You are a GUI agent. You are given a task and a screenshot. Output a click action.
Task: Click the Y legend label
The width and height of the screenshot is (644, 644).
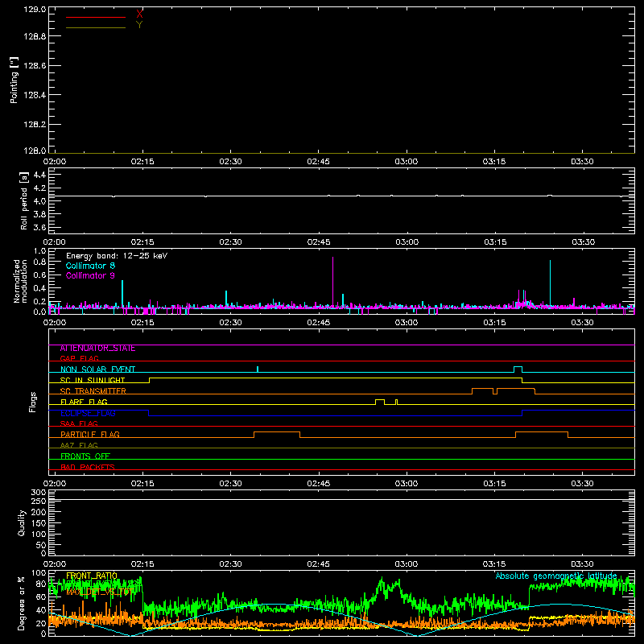tap(139, 25)
